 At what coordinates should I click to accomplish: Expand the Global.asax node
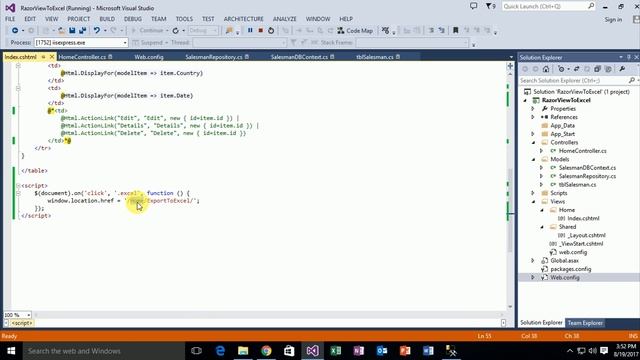click(533, 260)
